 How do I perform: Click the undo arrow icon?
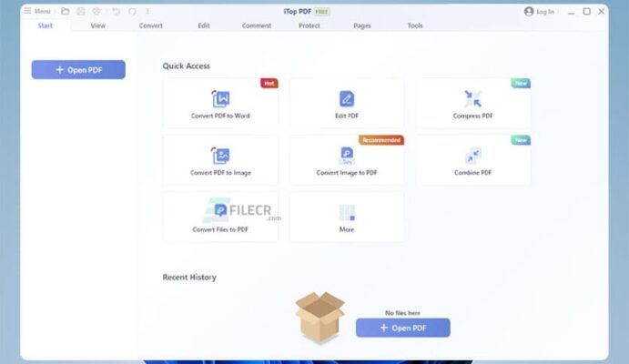pos(116,11)
